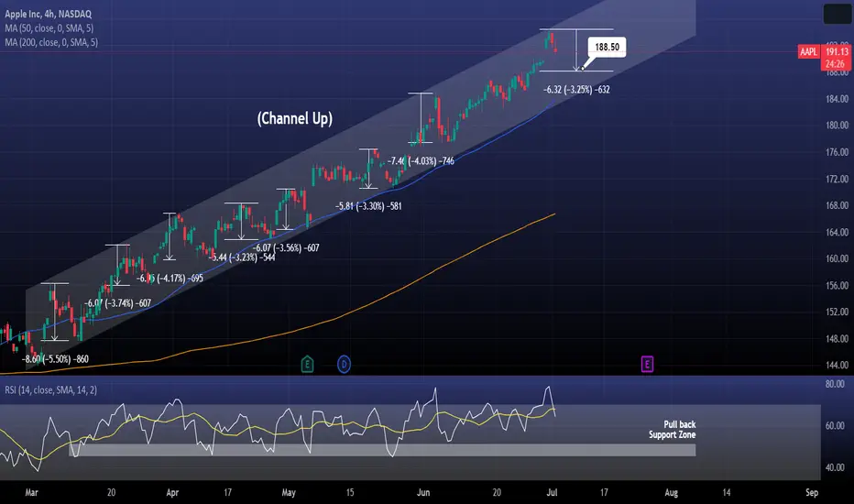This screenshot has height=504, width=854.
Task: Select the (Channel Up) text annotation
Action: coord(295,118)
